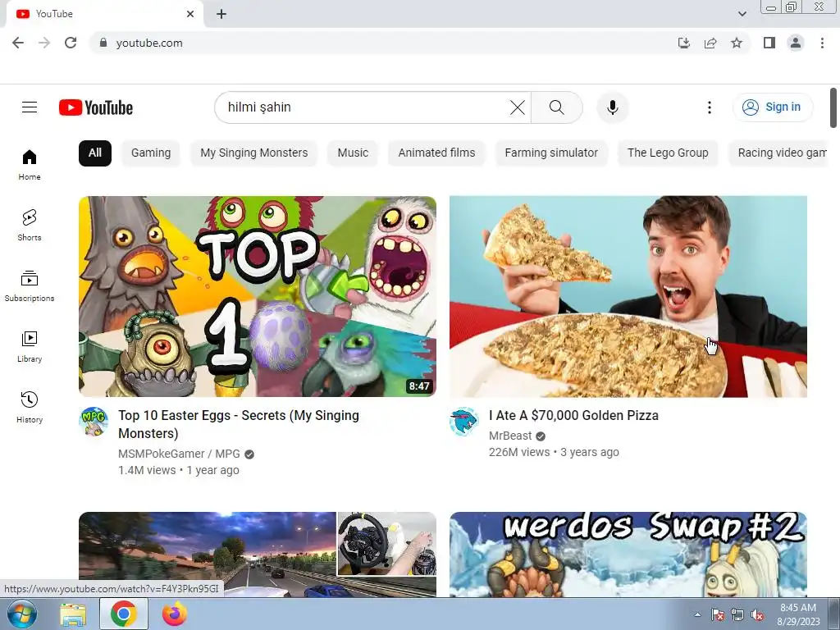View site info lock icon
840x630 pixels.
103,43
